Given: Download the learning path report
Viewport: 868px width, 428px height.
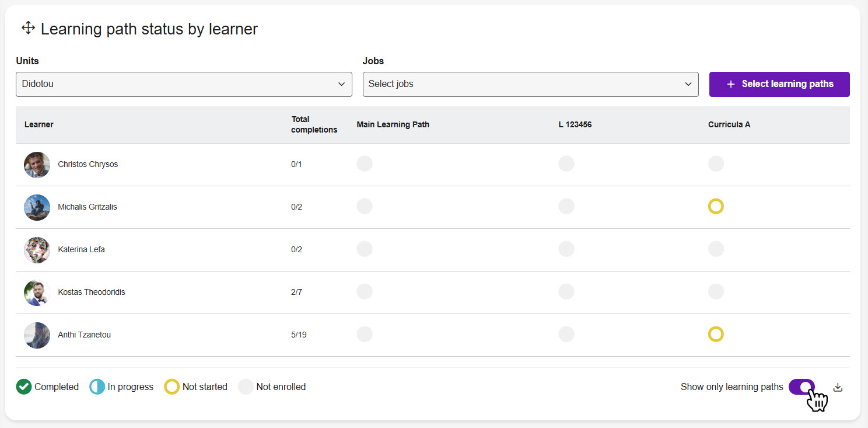Looking at the screenshot, I should point(838,387).
